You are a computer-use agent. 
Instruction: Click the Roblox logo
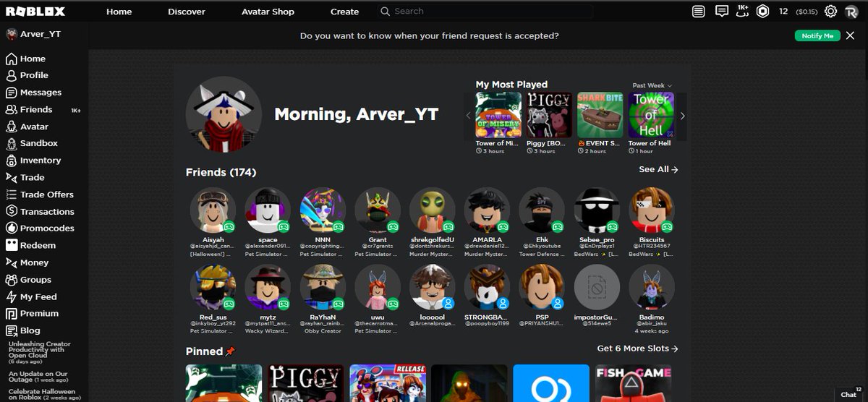coord(35,12)
